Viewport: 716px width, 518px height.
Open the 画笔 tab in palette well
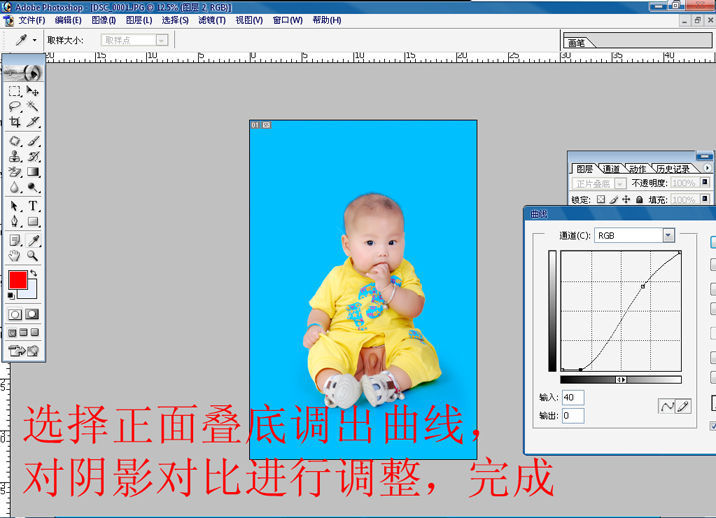pyautogui.click(x=577, y=43)
